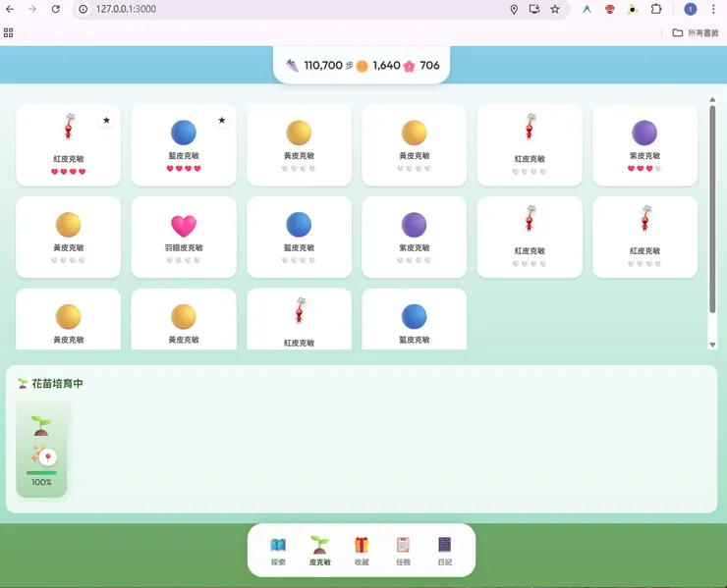Select the 紫皮克敏 card with three red hearts
Screen dimensions: 727x588
[644, 145]
